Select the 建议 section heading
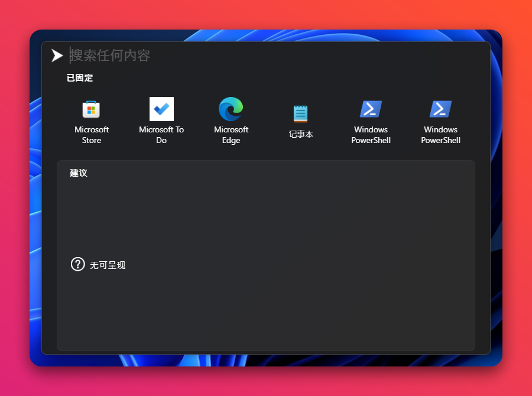The height and width of the screenshot is (396, 532). coord(79,173)
